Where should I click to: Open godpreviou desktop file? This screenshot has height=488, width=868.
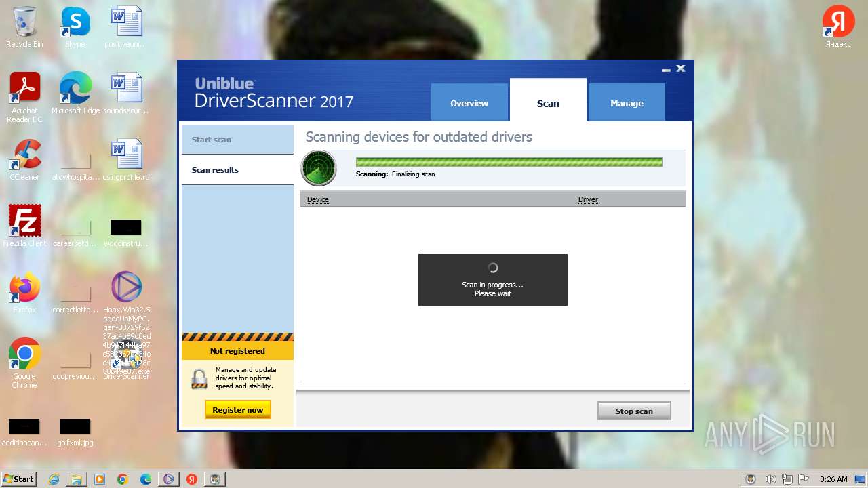coord(75,365)
